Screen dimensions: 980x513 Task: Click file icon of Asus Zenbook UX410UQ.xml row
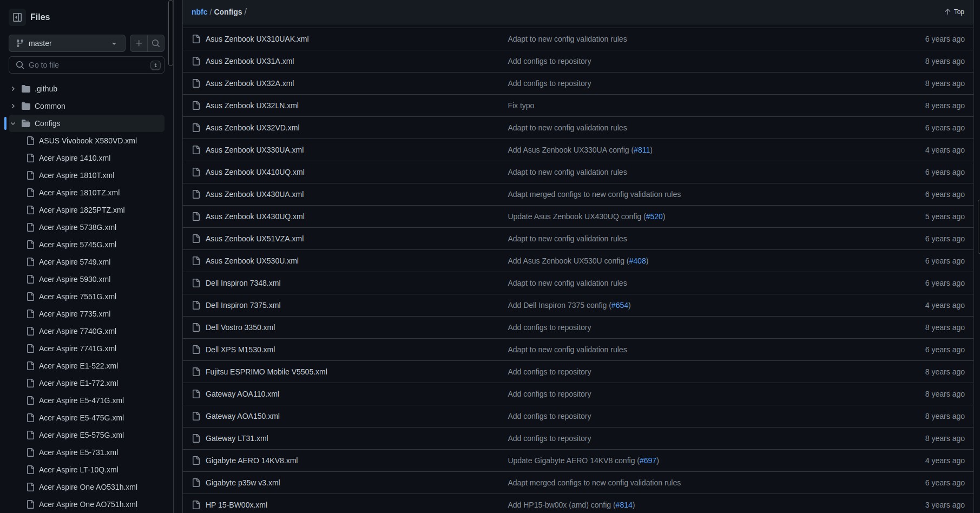pyautogui.click(x=196, y=172)
